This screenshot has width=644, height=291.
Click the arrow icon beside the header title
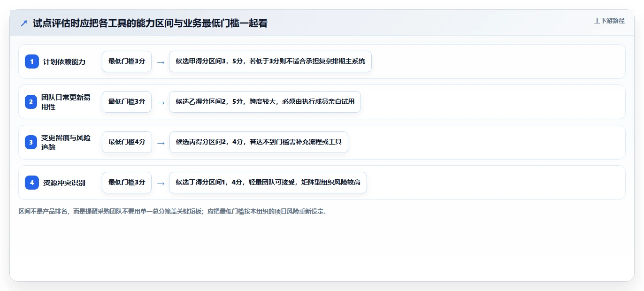coord(23,23)
